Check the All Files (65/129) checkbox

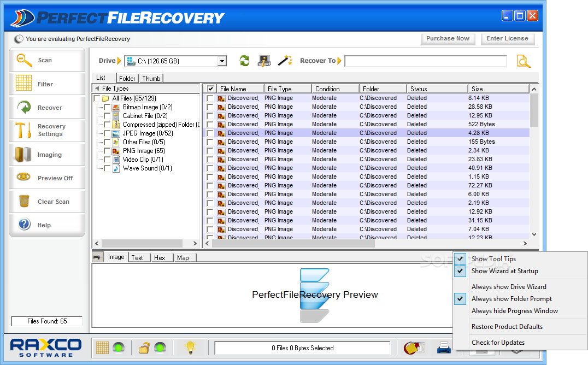click(x=97, y=98)
